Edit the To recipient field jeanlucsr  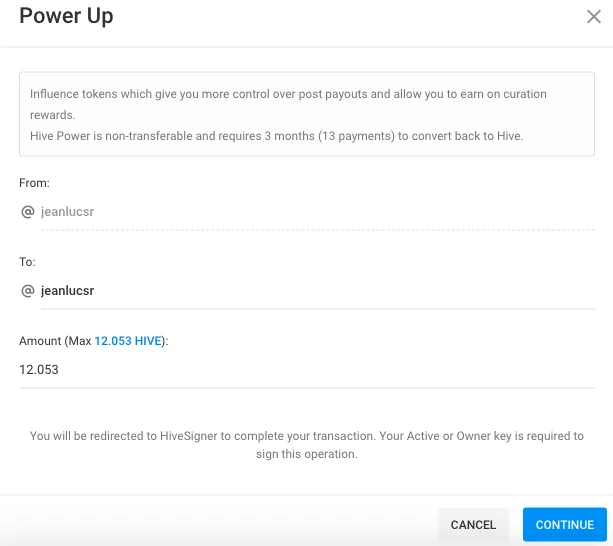click(x=317, y=291)
